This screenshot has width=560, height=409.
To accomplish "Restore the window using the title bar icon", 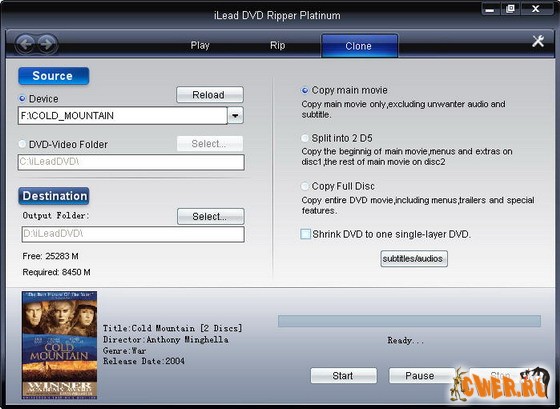I will pos(511,9).
